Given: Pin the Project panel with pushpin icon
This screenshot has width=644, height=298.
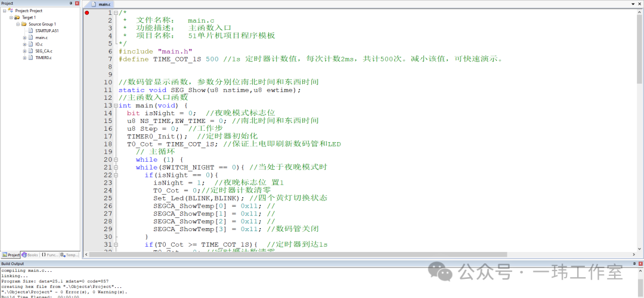Looking at the screenshot, I should click(x=70, y=3).
